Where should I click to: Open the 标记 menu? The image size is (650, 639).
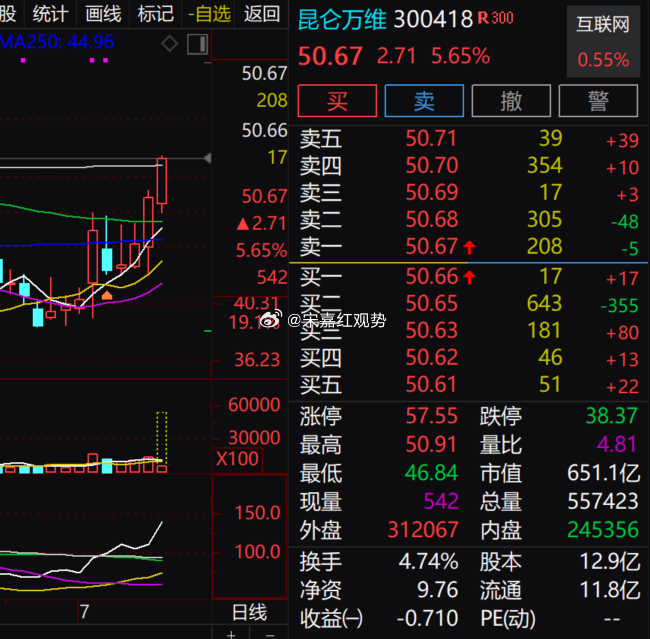(x=155, y=14)
